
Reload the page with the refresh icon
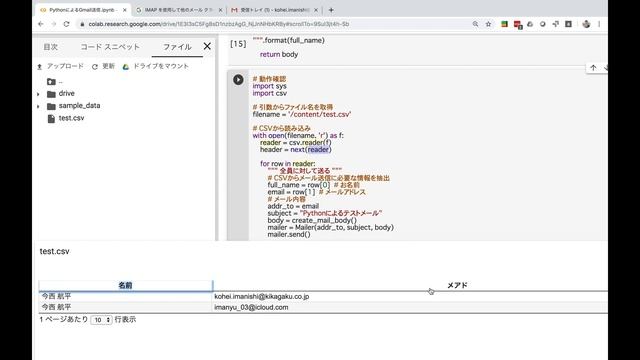coord(67,24)
